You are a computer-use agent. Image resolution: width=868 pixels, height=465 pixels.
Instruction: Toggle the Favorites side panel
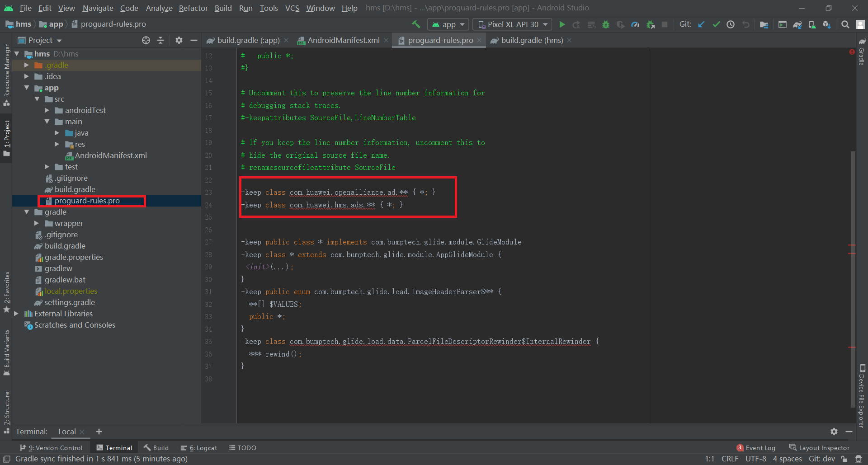tap(6, 292)
